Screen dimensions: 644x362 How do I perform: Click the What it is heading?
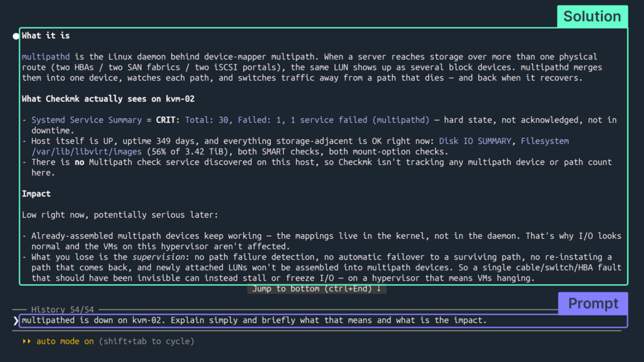[x=46, y=36]
